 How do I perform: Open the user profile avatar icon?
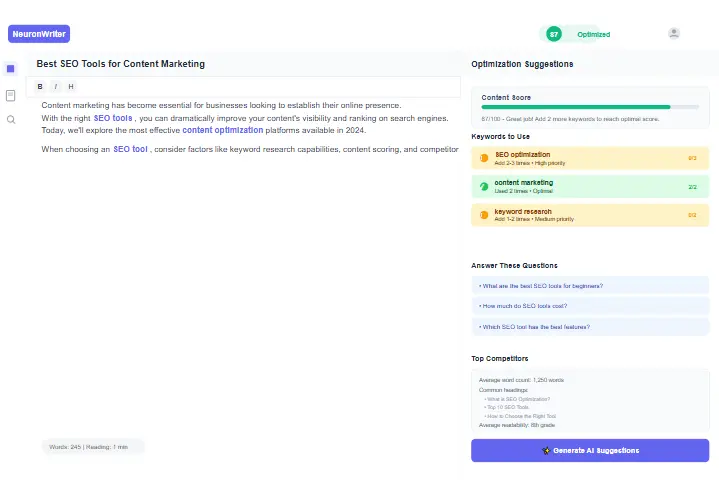click(x=674, y=33)
